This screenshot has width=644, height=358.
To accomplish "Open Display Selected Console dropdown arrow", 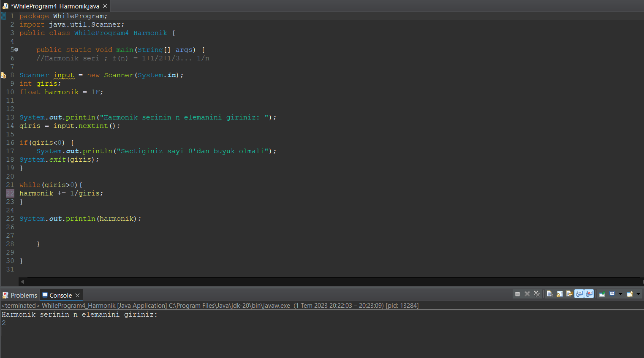I will (620, 294).
